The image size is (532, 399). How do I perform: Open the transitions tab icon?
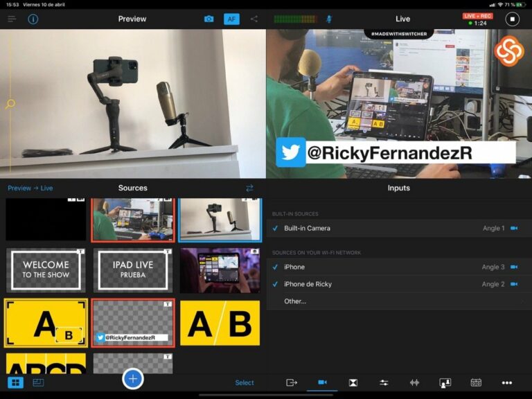tap(353, 382)
